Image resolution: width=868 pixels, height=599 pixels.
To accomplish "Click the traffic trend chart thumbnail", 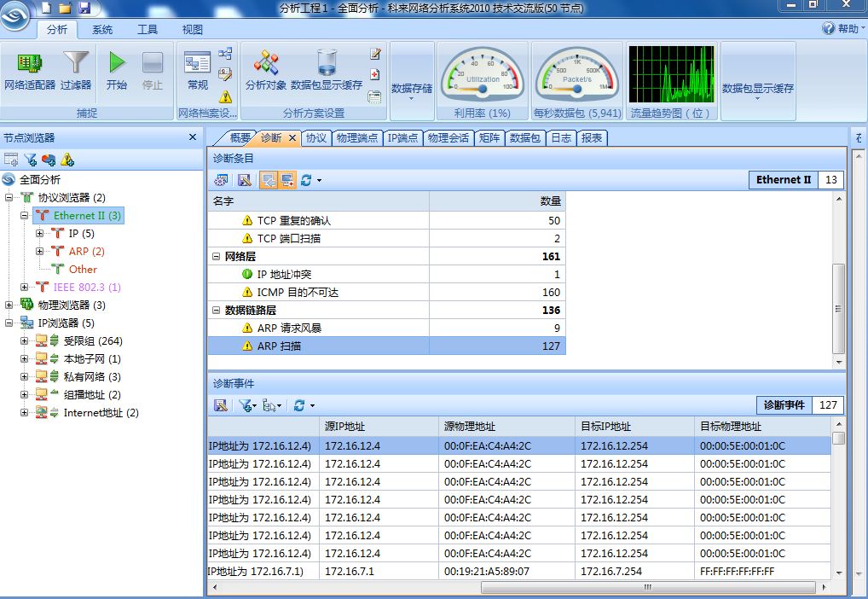I will pyautogui.click(x=670, y=74).
